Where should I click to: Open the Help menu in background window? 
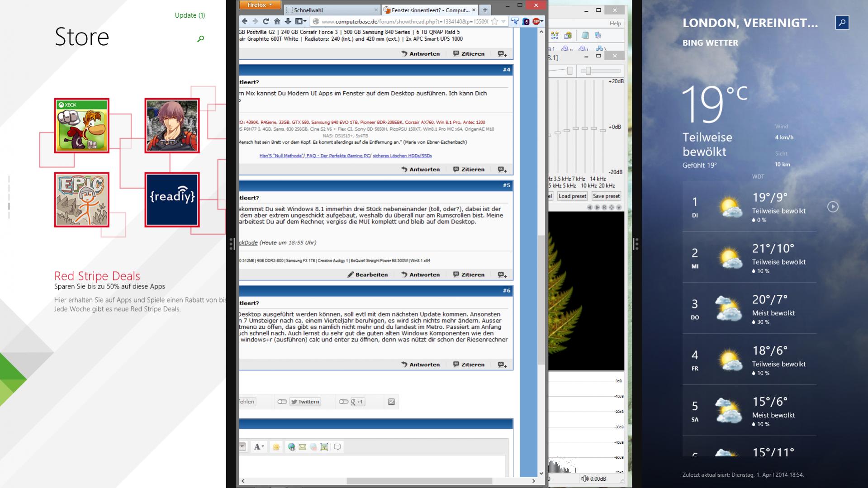point(615,23)
